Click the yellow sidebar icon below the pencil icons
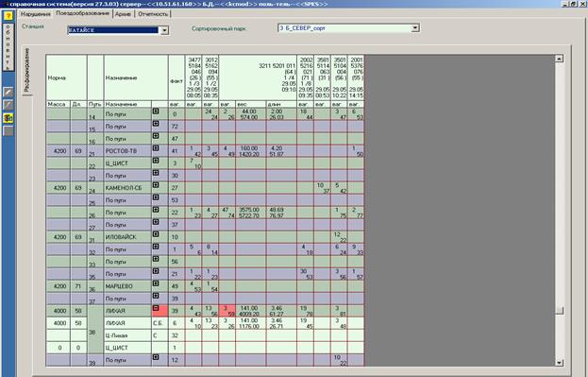 [8, 117]
